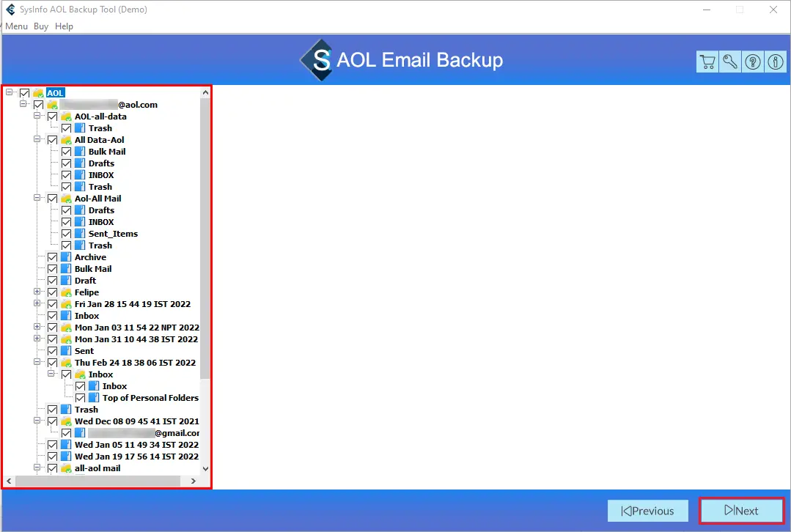The image size is (791, 532).
Task: Click the Next button
Action: 742,511
